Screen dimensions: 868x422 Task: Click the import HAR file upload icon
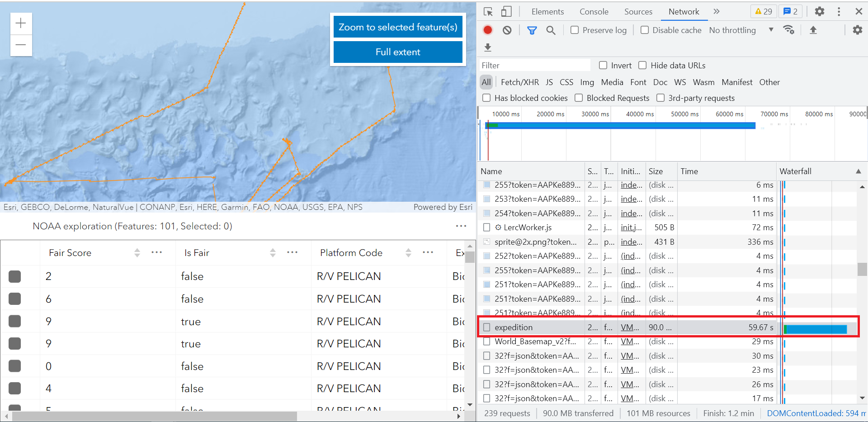(x=813, y=30)
